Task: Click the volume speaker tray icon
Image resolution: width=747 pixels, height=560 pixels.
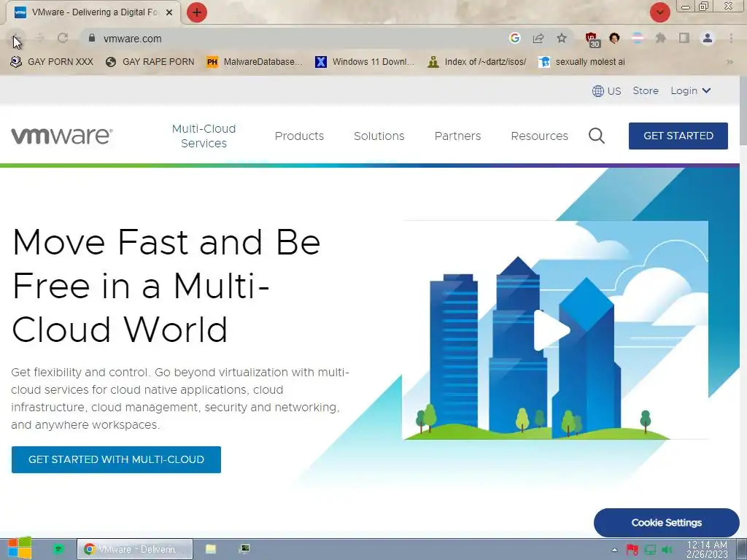Action: pos(667,550)
